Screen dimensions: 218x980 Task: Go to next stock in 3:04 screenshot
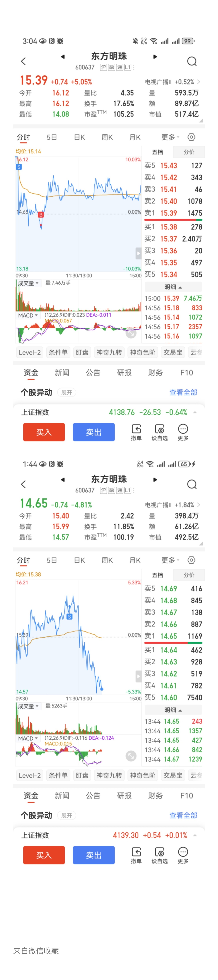coord(155,57)
